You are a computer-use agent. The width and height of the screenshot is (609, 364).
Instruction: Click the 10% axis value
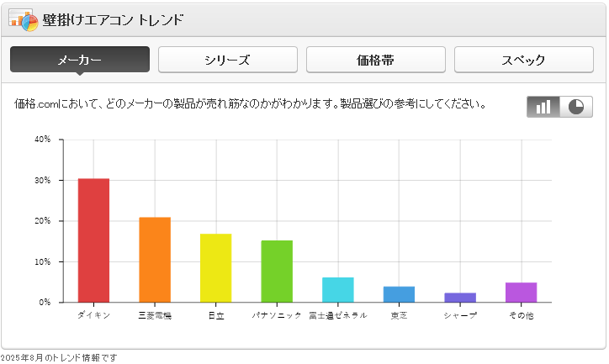[42, 261]
